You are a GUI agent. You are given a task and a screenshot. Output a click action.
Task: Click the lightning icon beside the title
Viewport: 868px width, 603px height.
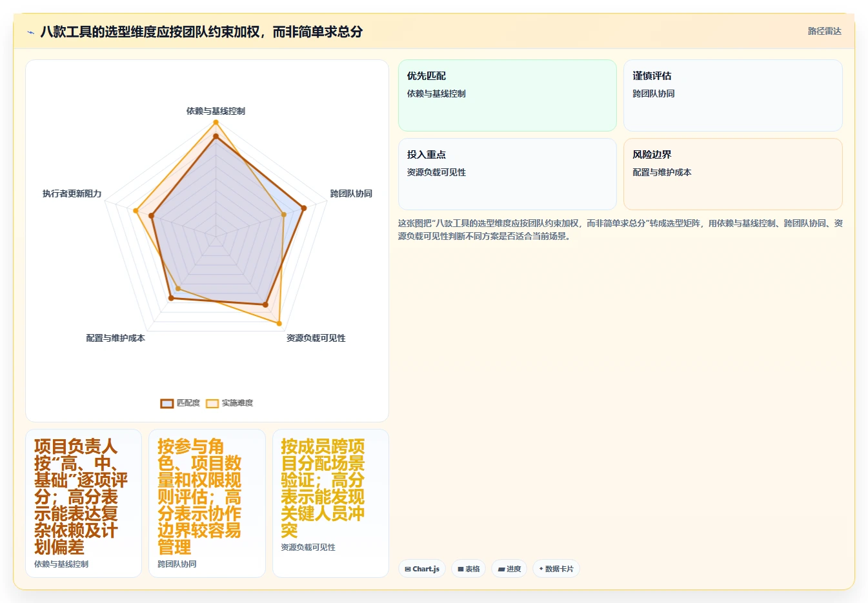pyautogui.click(x=30, y=32)
